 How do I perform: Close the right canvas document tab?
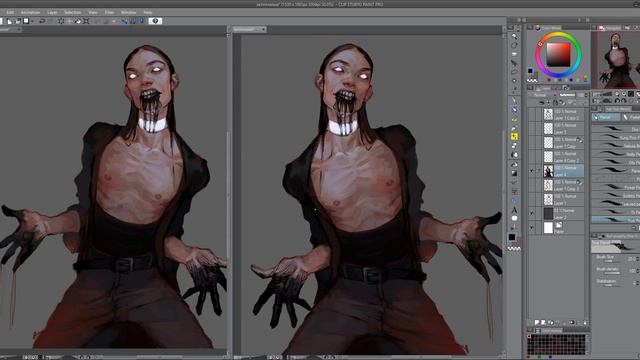point(263,29)
